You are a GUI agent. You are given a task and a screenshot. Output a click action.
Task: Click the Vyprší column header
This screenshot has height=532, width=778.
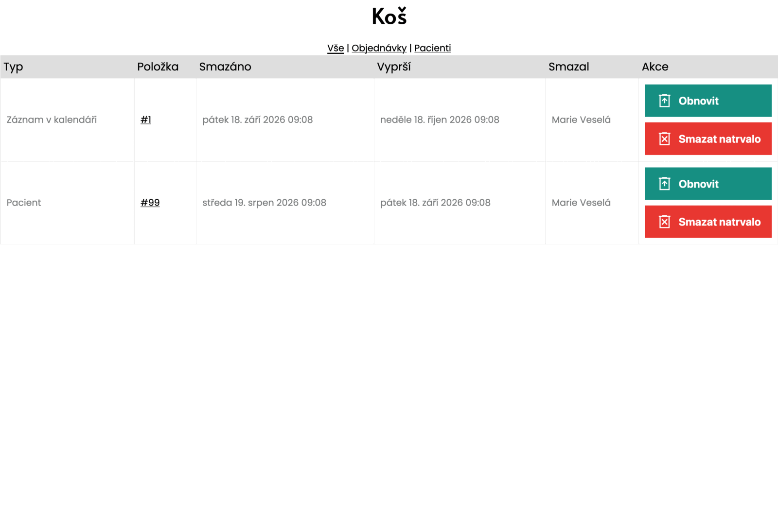point(394,67)
